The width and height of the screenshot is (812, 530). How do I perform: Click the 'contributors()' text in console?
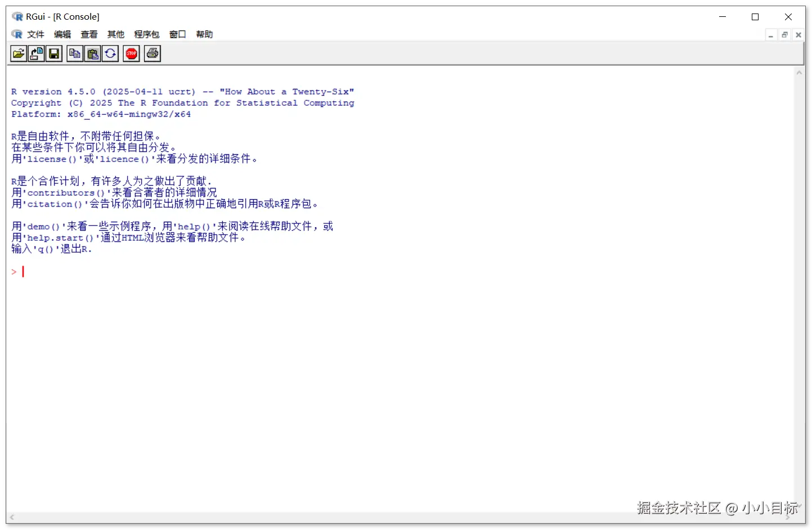tap(66, 193)
